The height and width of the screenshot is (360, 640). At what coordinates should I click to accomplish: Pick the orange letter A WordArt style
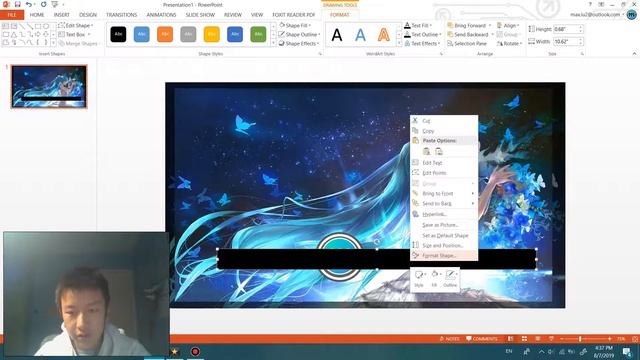pyautogui.click(x=383, y=35)
